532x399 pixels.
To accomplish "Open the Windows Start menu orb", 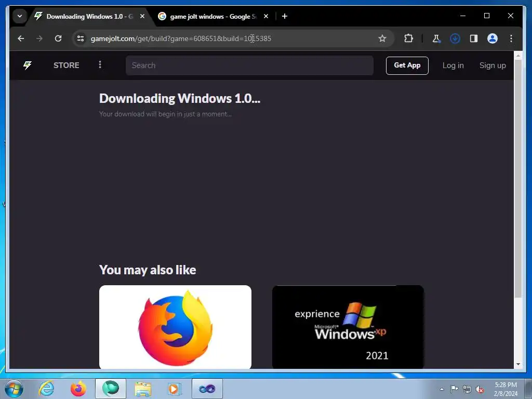I will coord(14,389).
